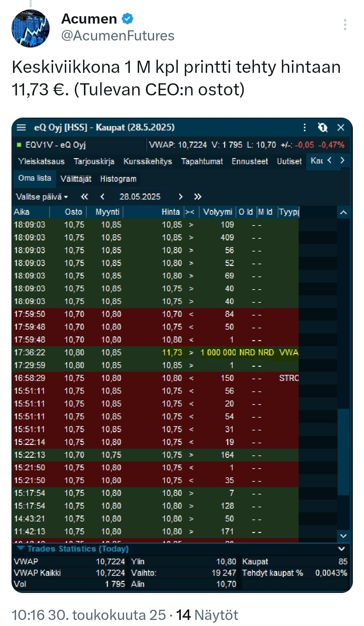
Task: Click the search/link icon in title bar
Action: point(323,127)
